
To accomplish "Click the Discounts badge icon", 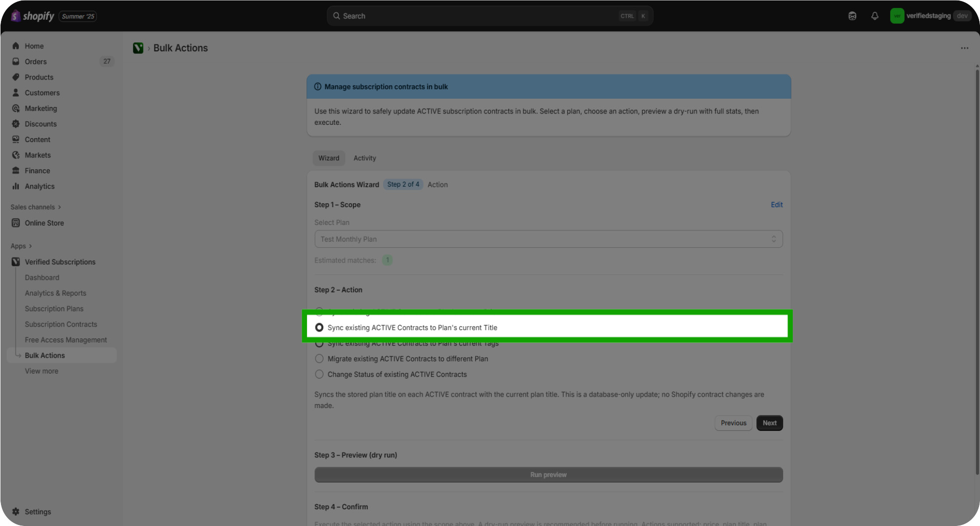I will [x=16, y=124].
